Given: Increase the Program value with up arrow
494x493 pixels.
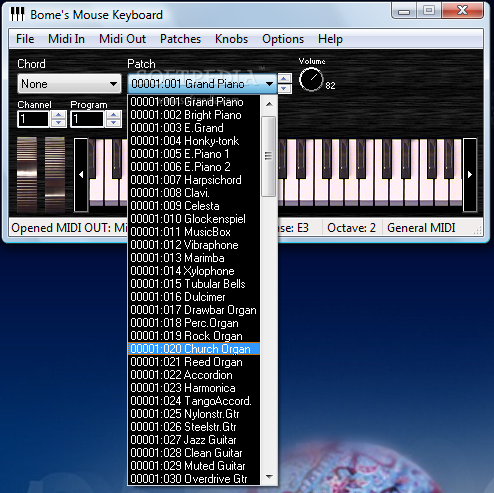Looking at the screenshot, I should 113,115.
